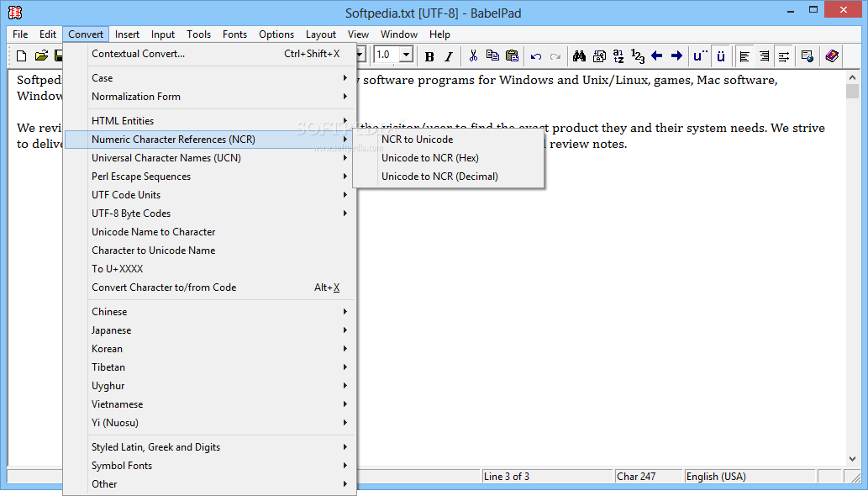Expand the Uyghur submenu
868x496 pixels.
click(x=210, y=386)
